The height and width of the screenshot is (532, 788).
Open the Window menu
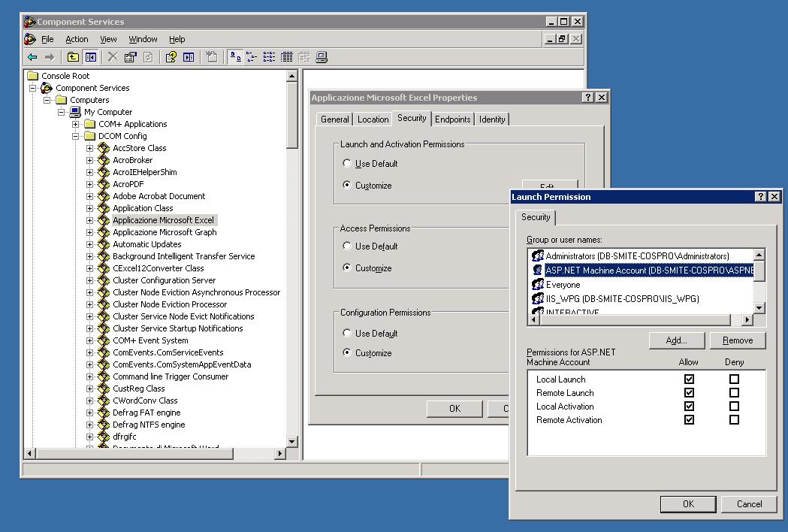pos(143,39)
